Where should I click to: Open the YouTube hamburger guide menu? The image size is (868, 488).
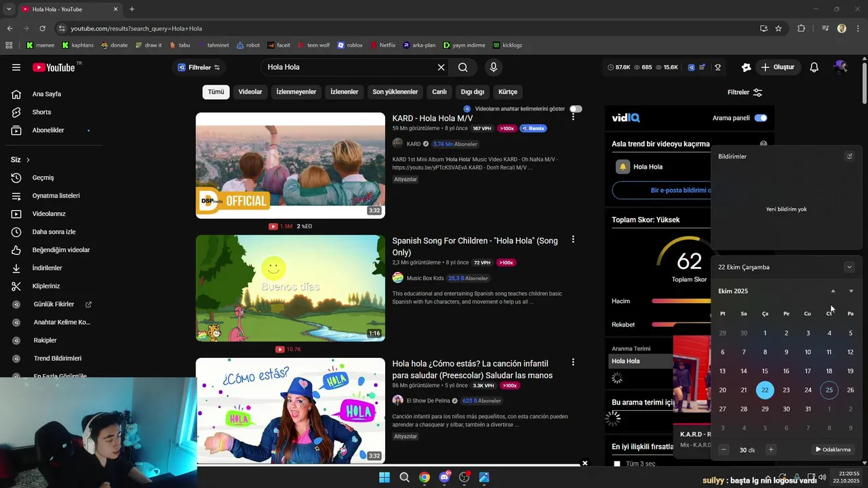click(16, 67)
